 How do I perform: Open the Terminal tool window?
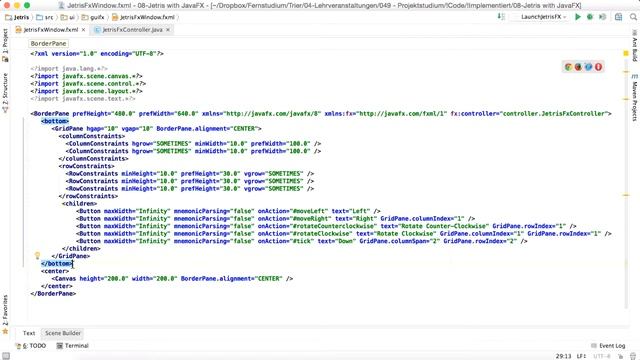point(73,346)
